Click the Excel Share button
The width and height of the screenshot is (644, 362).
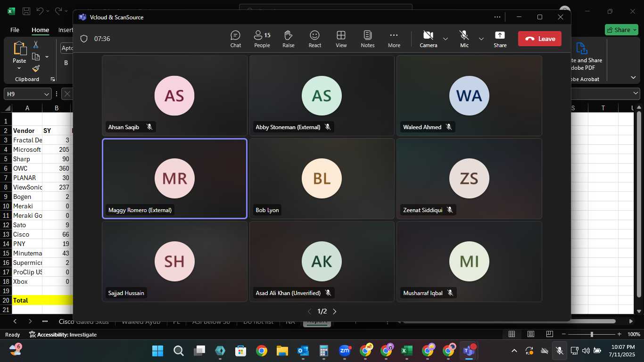(x=621, y=30)
